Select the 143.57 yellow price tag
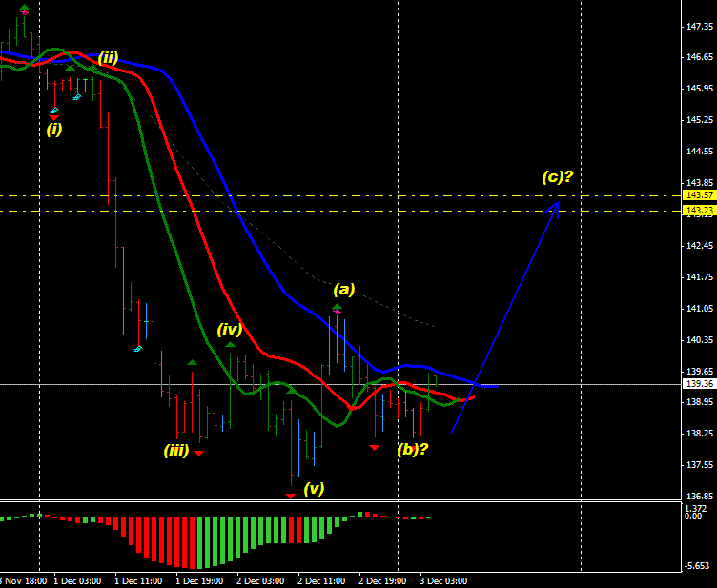 point(700,195)
